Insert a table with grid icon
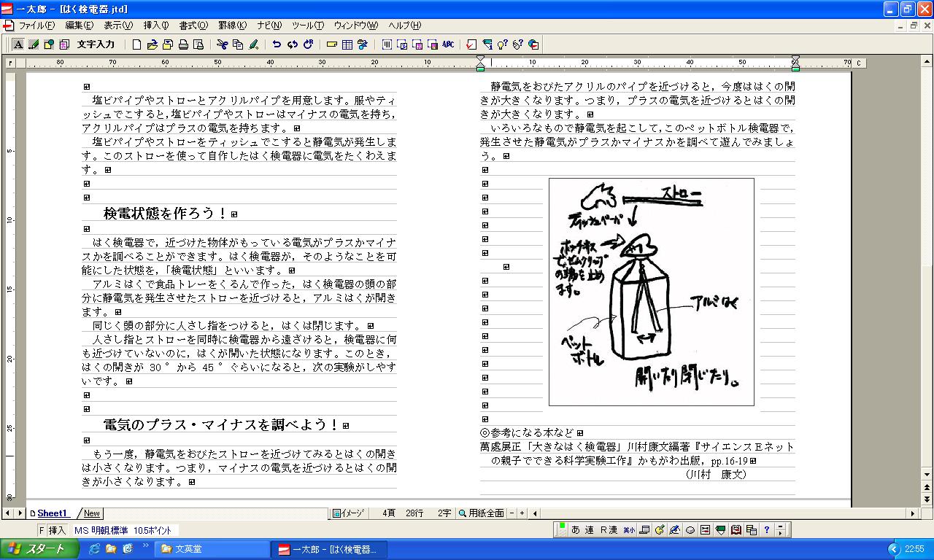Screen dimensions: 934x560 pyautogui.click(x=347, y=44)
